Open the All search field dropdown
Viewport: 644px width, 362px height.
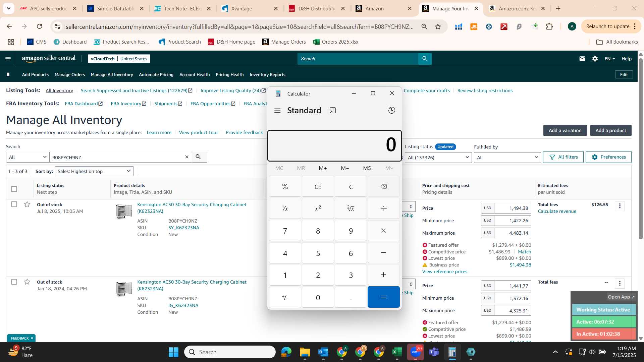[28, 157]
